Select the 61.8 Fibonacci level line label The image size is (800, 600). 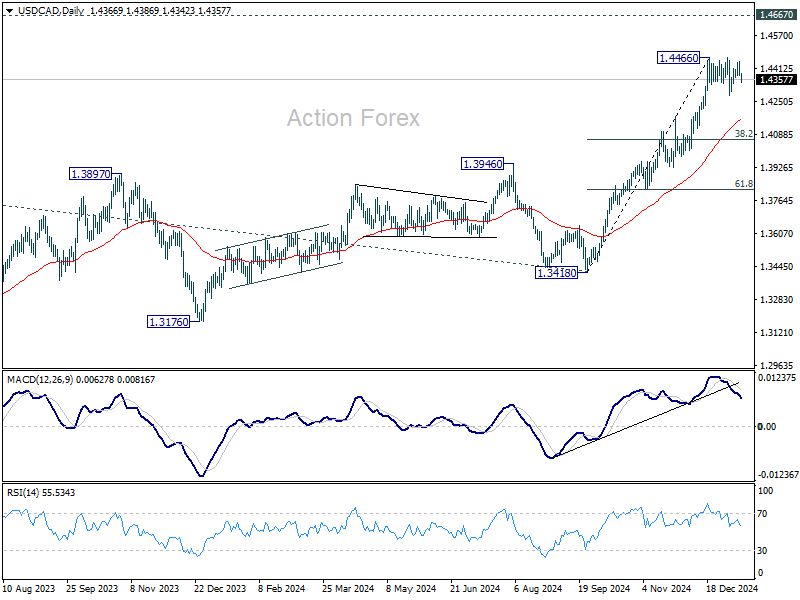point(743,184)
